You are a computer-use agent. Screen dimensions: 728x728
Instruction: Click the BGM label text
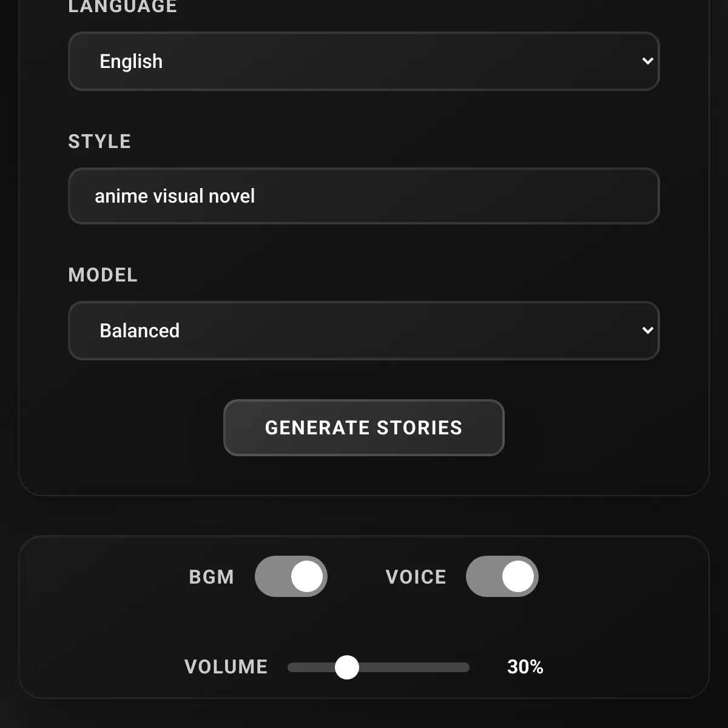(211, 577)
